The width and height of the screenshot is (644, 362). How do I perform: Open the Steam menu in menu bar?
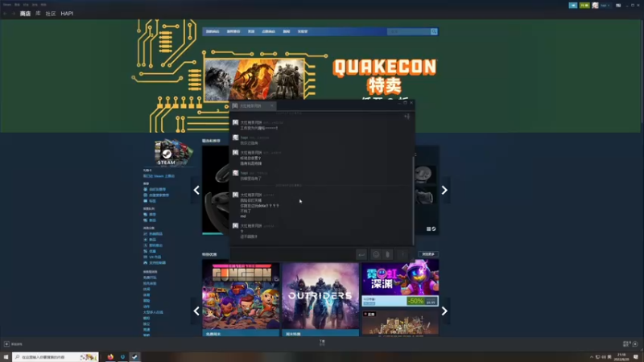point(7,5)
